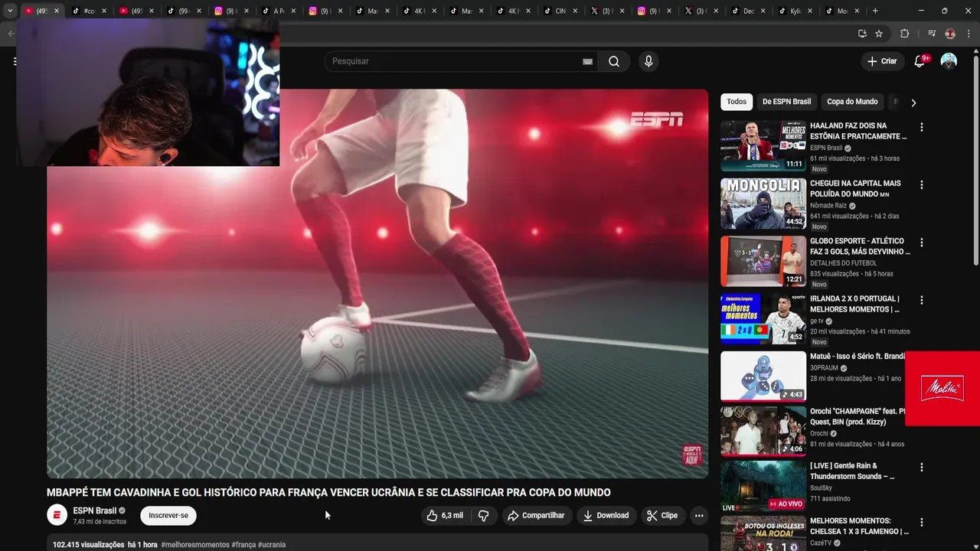Click the YouTube search magnifier button
This screenshot has height=551, width=980.
point(614,61)
